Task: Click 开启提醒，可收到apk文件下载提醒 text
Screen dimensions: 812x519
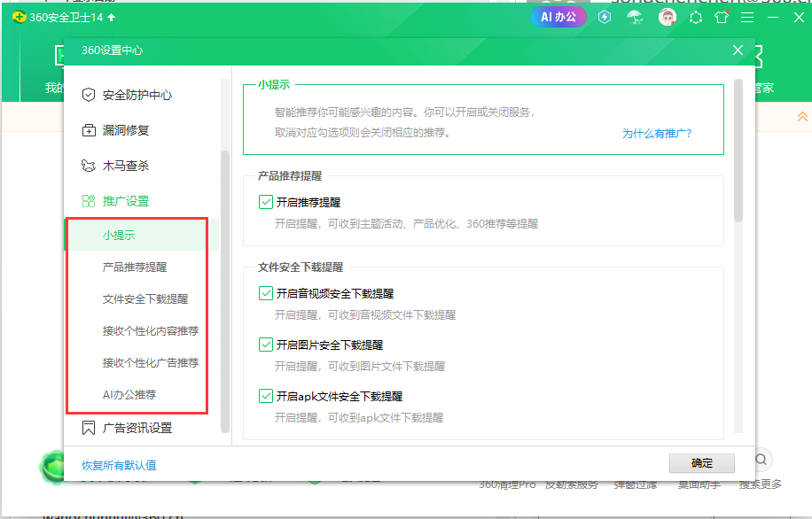Action: [359, 417]
